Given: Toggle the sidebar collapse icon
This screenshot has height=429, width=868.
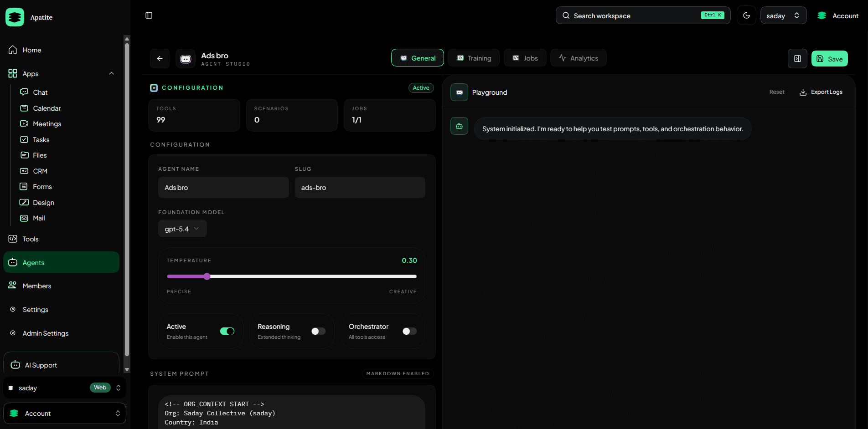Looking at the screenshot, I should point(149,15).
